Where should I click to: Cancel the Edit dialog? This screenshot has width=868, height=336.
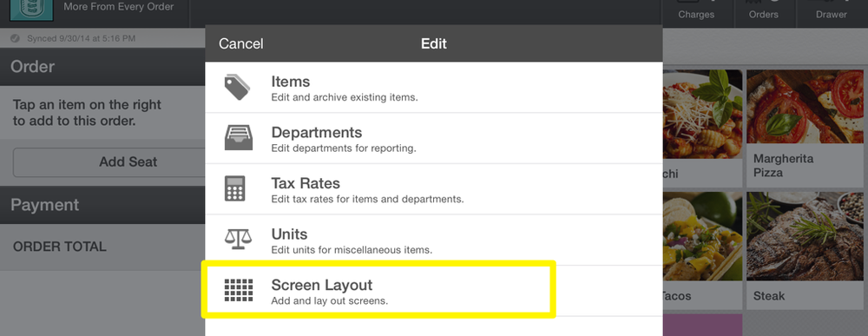click(x=240, y=43)
